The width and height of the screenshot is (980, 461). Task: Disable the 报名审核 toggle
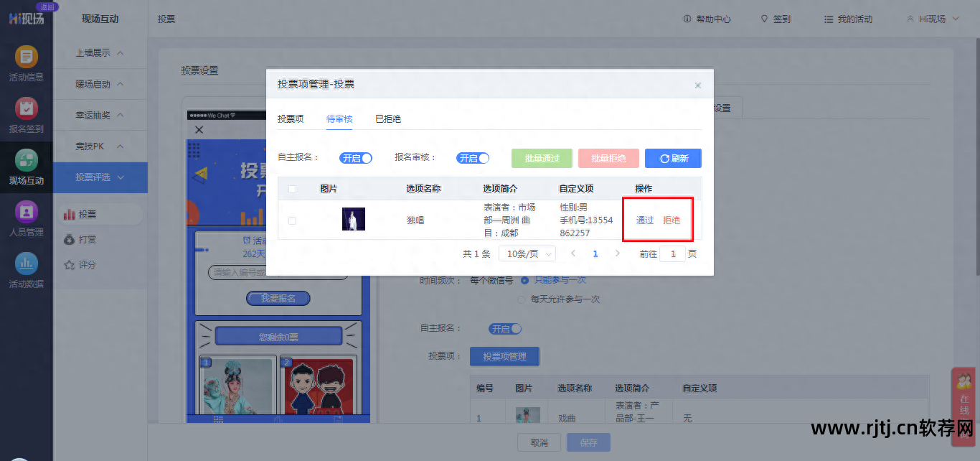tap(473, 157)
